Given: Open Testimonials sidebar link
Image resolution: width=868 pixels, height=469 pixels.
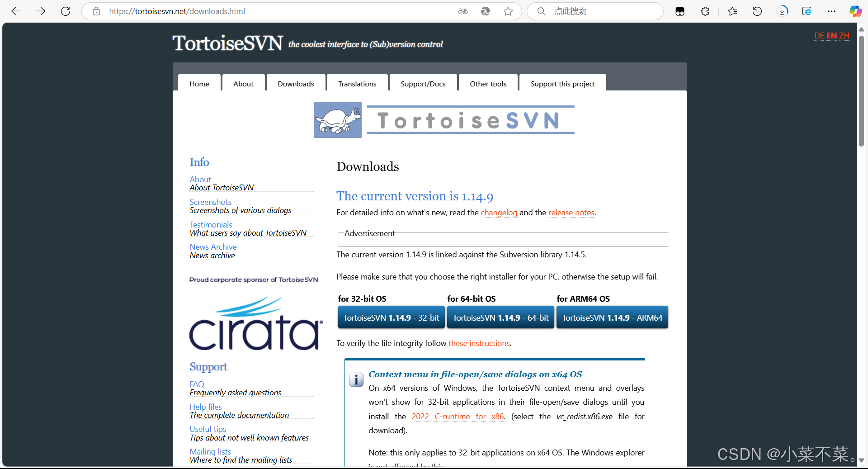Looking at the screenshot, I should 211,225.
